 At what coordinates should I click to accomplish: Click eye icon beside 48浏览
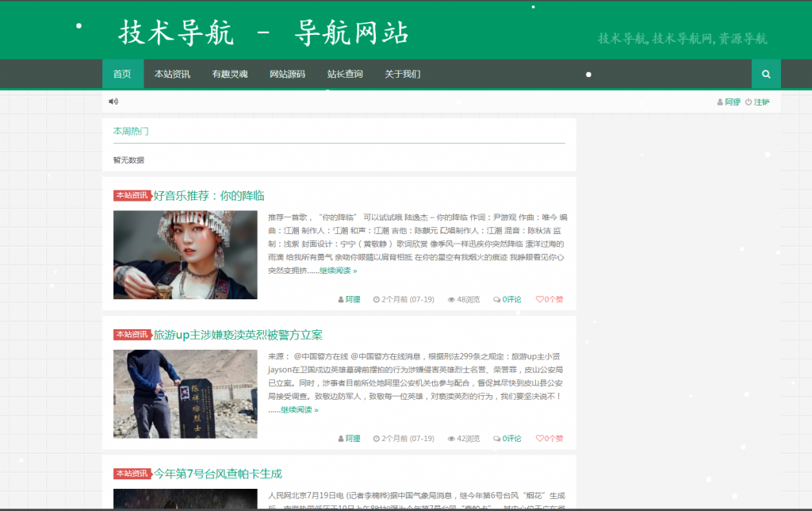tap(451, 300)
